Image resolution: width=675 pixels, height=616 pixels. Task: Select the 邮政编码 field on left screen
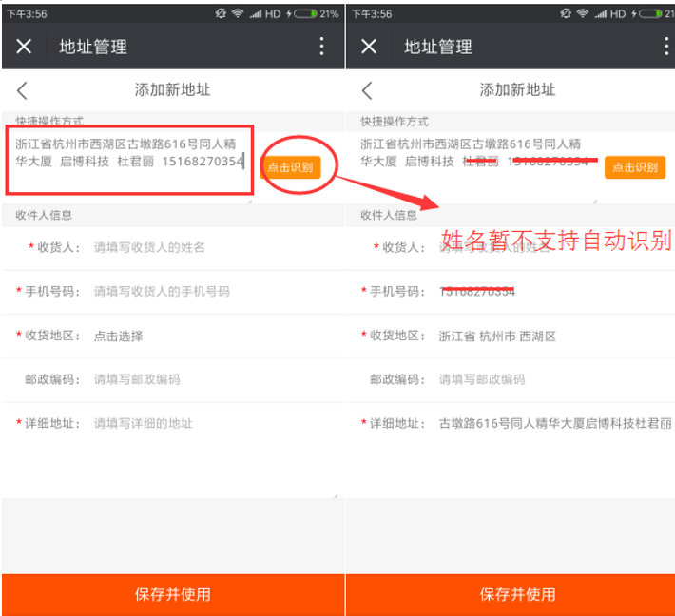coord(190,379)
